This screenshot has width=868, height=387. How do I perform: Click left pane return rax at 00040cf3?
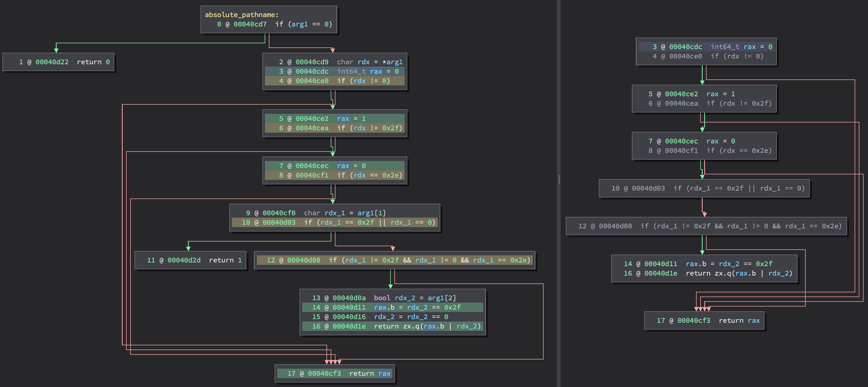click(x=334, y=373)
